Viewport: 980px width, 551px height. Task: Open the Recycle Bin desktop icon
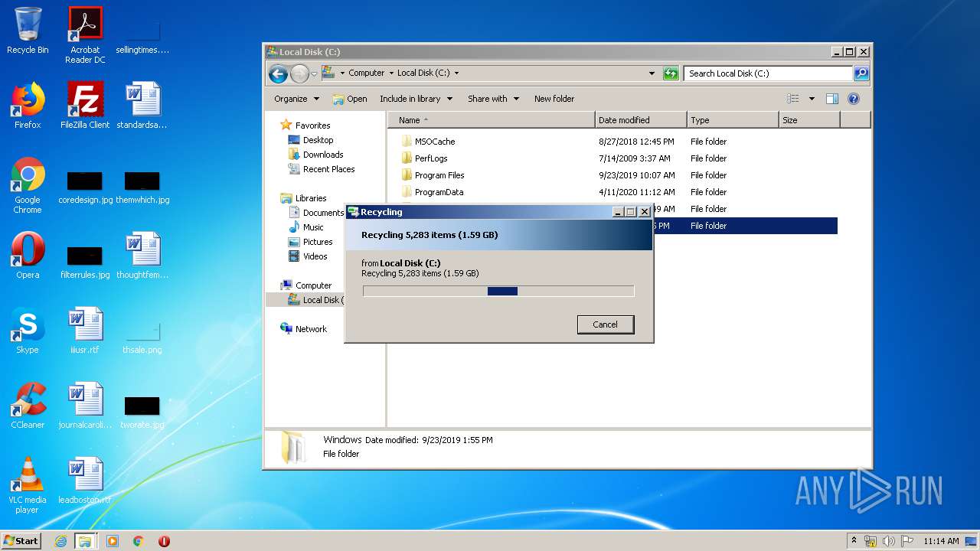click(x=28, y=31)
